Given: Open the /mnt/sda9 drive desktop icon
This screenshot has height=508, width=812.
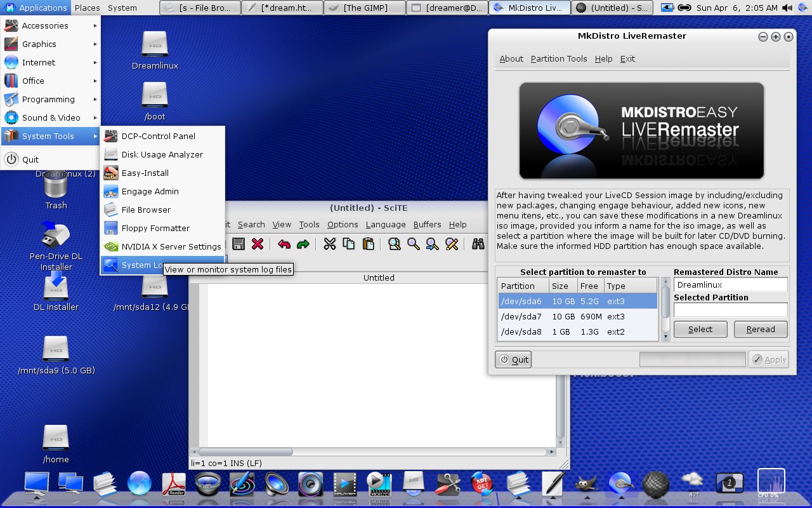Looking at the screenshot, I should coord(56,356).
